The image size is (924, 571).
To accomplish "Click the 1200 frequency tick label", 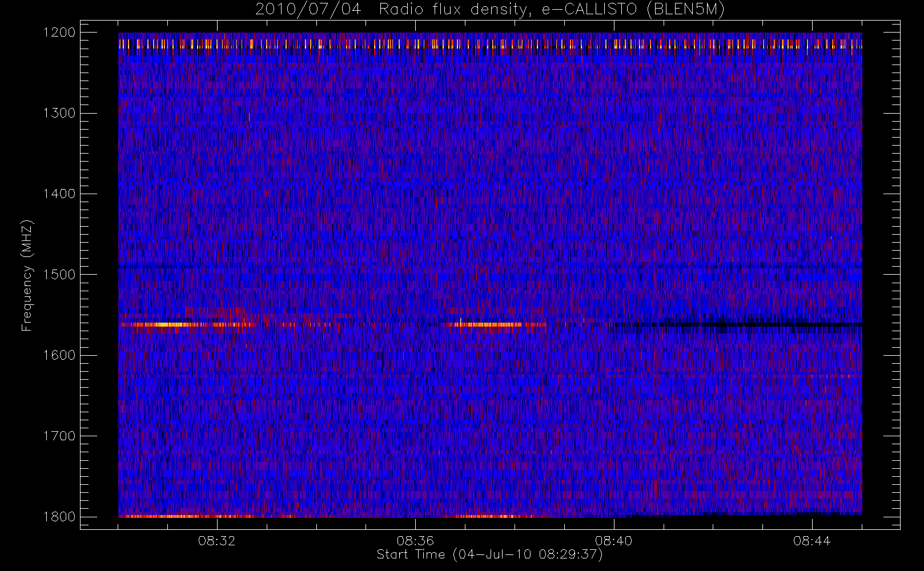I will pos(59,33).
